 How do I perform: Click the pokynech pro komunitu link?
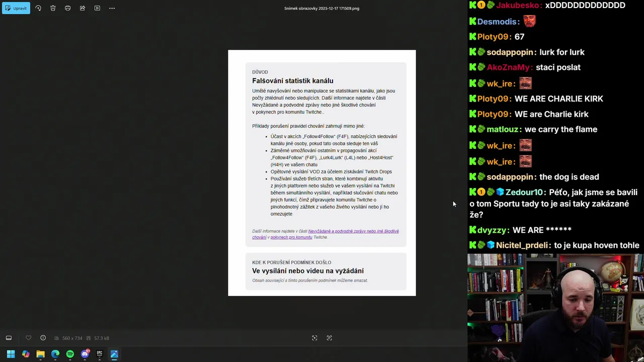[291, 237]
